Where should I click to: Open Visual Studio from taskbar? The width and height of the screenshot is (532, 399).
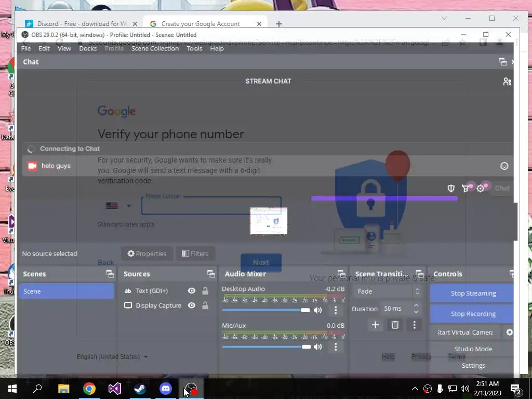click(115, 389)
